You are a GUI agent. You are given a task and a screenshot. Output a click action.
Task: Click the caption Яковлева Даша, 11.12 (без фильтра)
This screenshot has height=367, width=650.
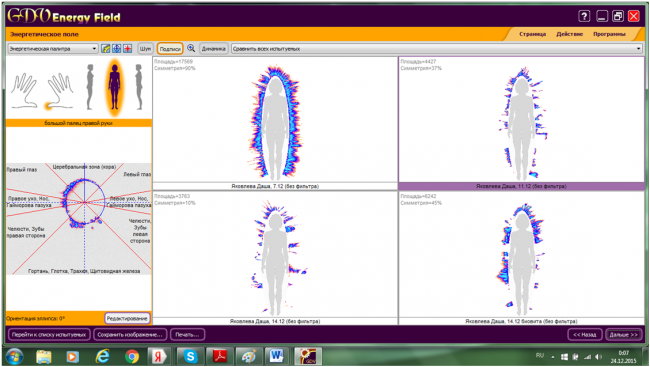point(521,186)
